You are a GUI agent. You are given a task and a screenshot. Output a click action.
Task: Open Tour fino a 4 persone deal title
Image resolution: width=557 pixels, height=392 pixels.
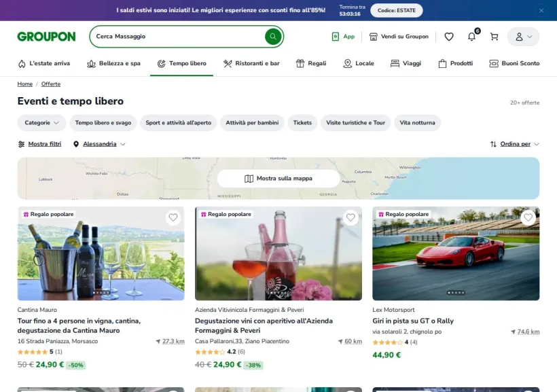[79, 325]
